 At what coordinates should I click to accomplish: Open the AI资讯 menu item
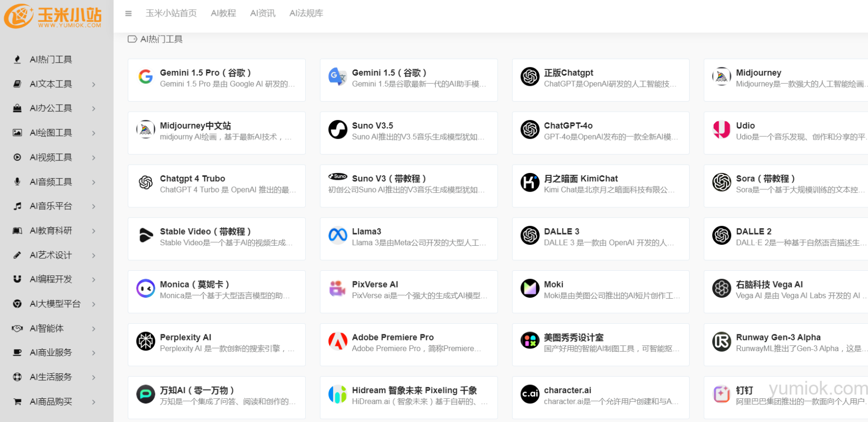pyautogui.click(x=263, y=13)
